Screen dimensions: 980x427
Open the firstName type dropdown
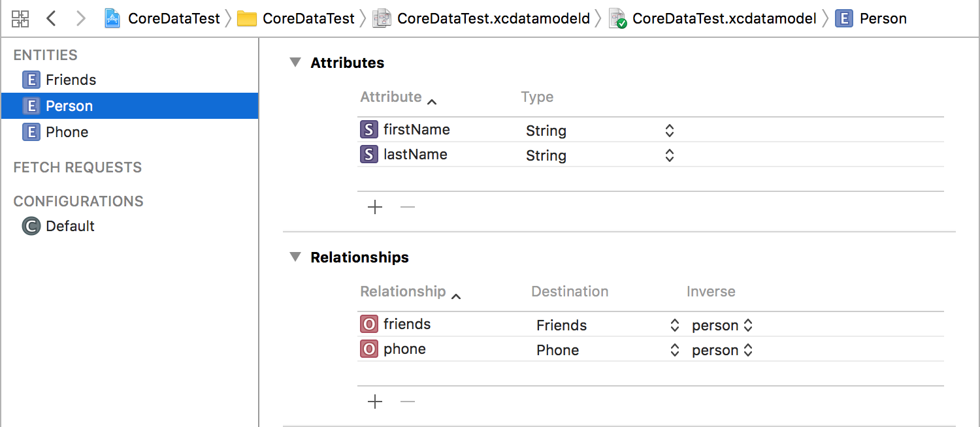(x=669, y=131)
